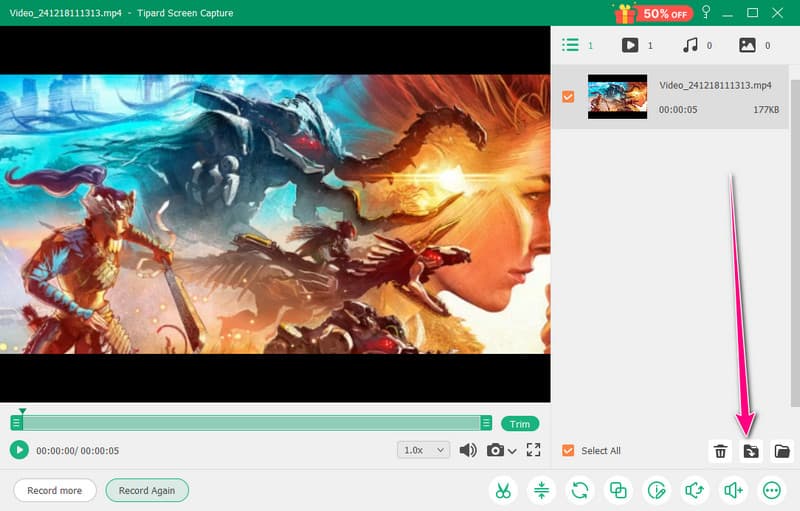Open the more tools ellipsis menu

[771, 491]
